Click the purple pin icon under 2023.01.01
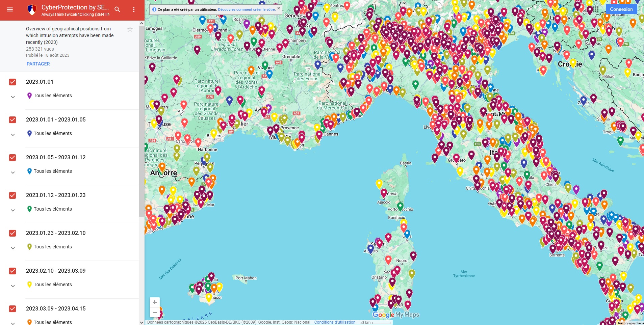This screenshot has width=644, height=325. tap(29, 96)
